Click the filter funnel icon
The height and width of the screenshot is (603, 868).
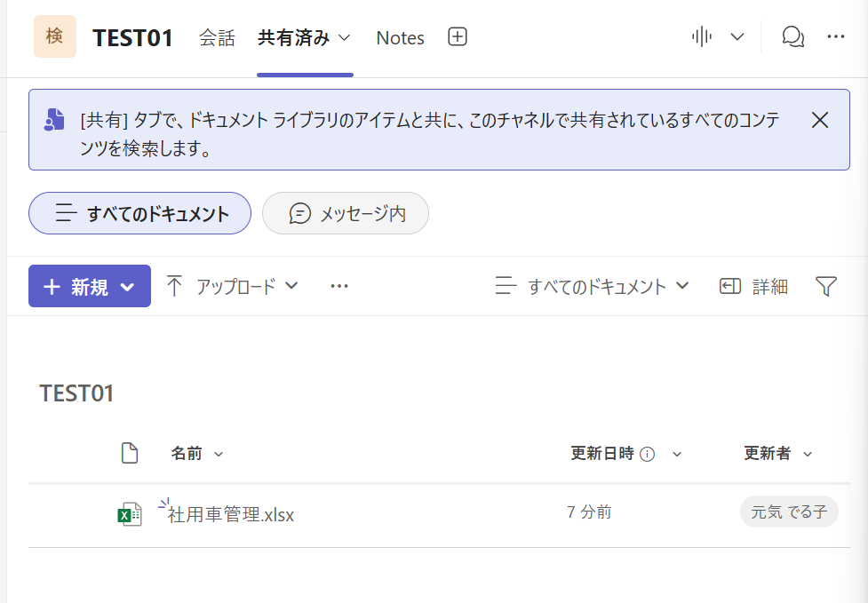(826, 286)
